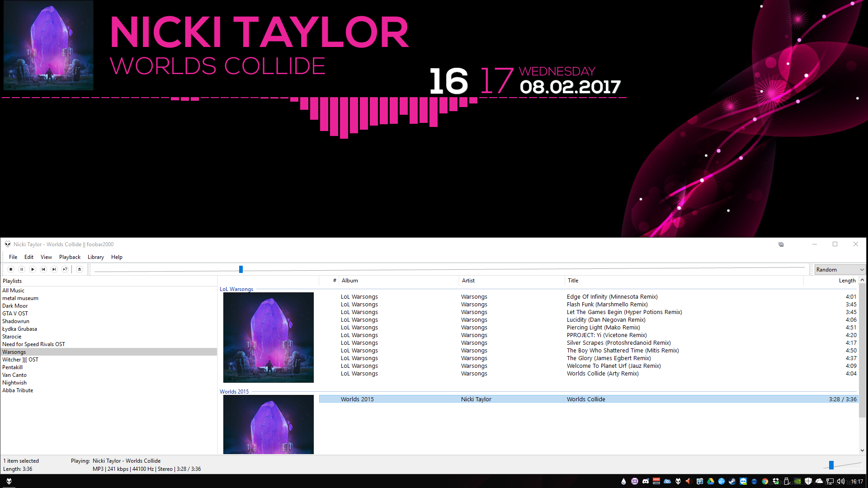Open Steam from the system tray
The image size is (868, 488).
tap(731, 482)
